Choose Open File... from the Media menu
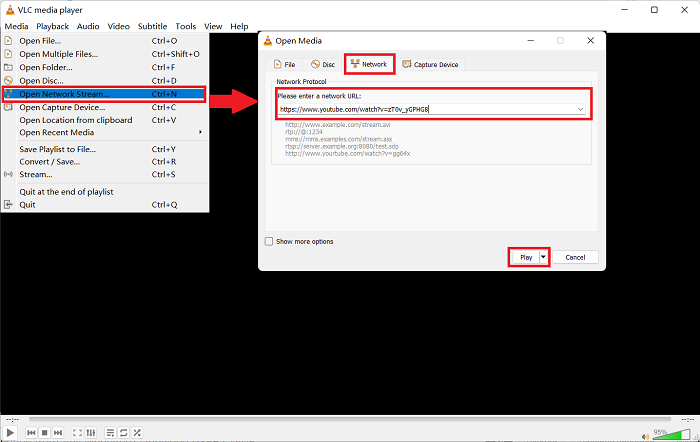Image resolution: width=700 pixels, height=442 pixels. coord(104,41)
